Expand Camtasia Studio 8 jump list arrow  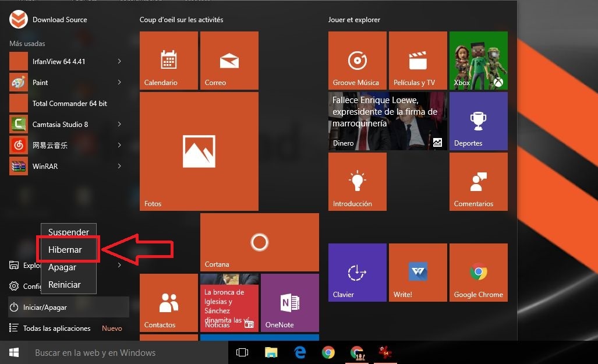tap(119, 124)
